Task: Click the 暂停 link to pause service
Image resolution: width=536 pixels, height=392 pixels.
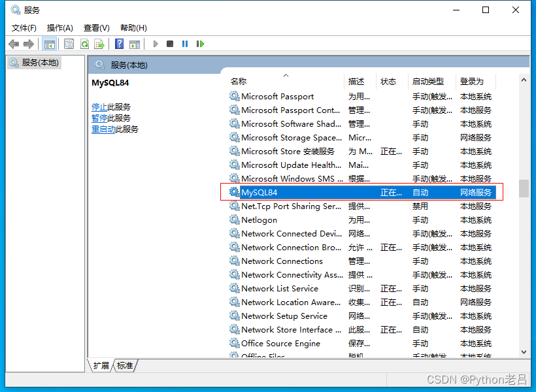Action: [99, 118]
